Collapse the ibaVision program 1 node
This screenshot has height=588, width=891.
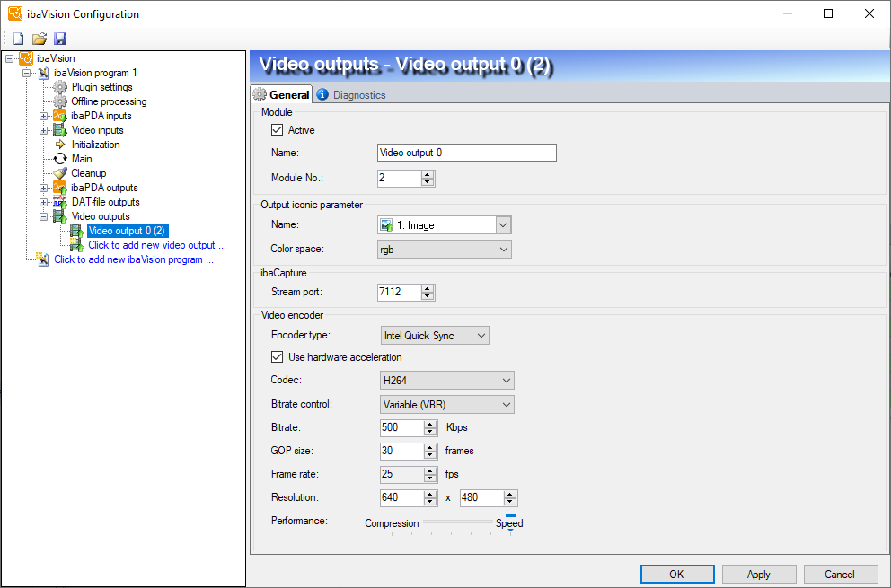click(x=27, y=73)
